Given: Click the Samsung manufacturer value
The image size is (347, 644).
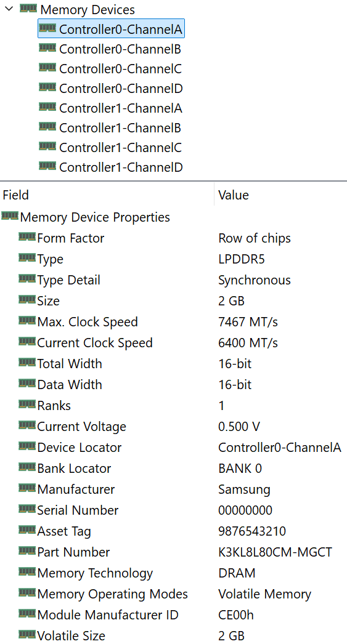Looking at the screenshot, I should [x=244, y=489].
